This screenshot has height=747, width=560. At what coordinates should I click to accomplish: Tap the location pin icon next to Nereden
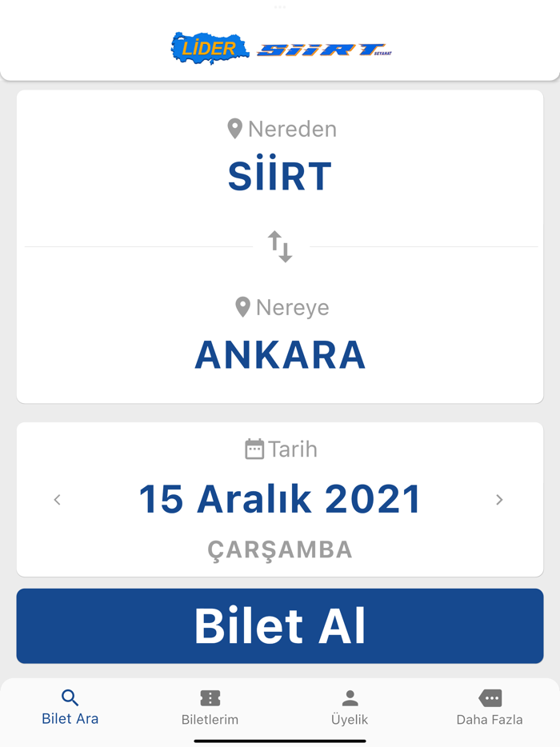coord(234,127)
